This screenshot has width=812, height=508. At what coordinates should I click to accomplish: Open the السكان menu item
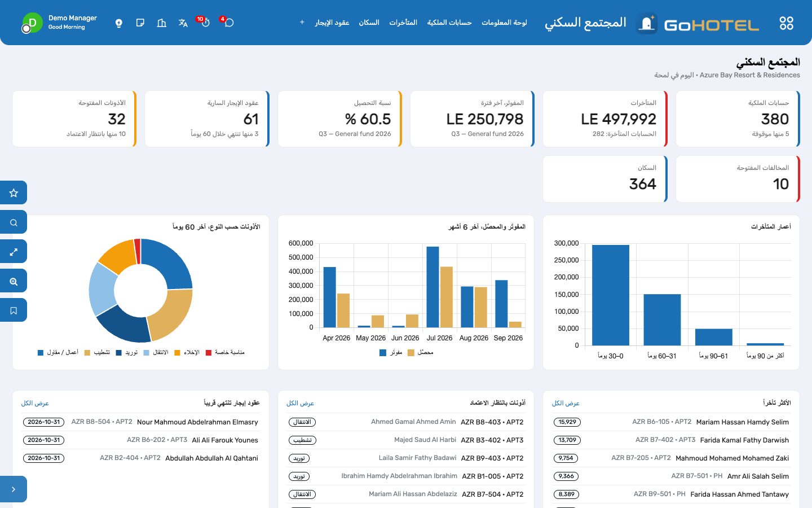[369, 23]
